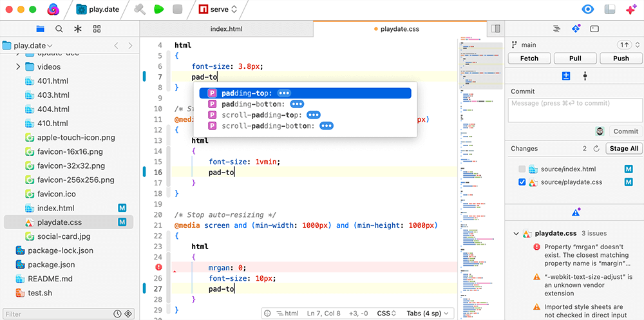Select the commit history dot icon
644x320 pixels.
point(585,76)
